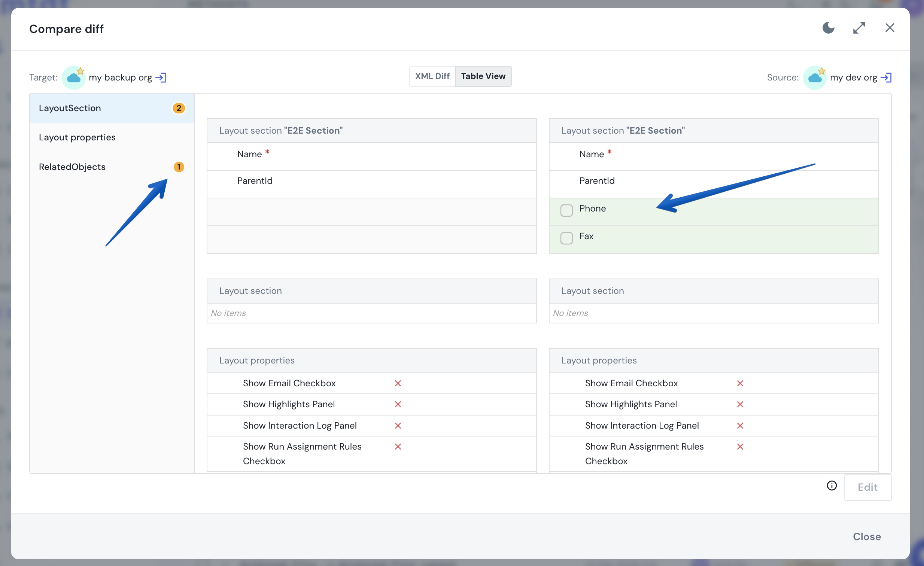924x566 pixels.
Task: Expand the dialog to full screen
Action: click(859, 28)
